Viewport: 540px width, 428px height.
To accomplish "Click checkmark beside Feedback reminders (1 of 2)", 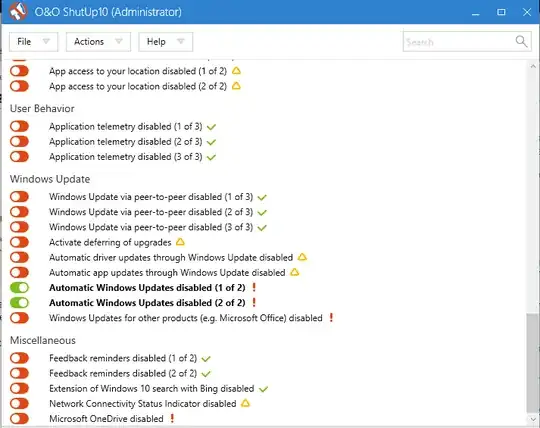I will click(x=206, y=359).
